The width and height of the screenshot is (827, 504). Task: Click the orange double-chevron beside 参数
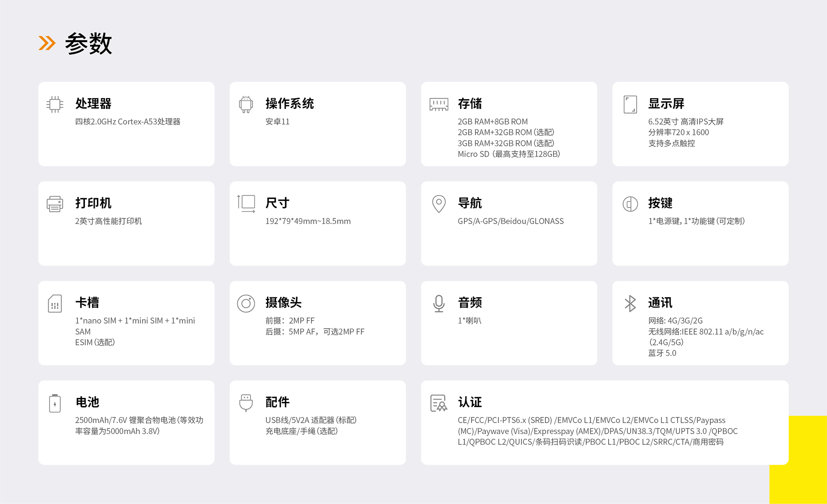coord(47,43)
